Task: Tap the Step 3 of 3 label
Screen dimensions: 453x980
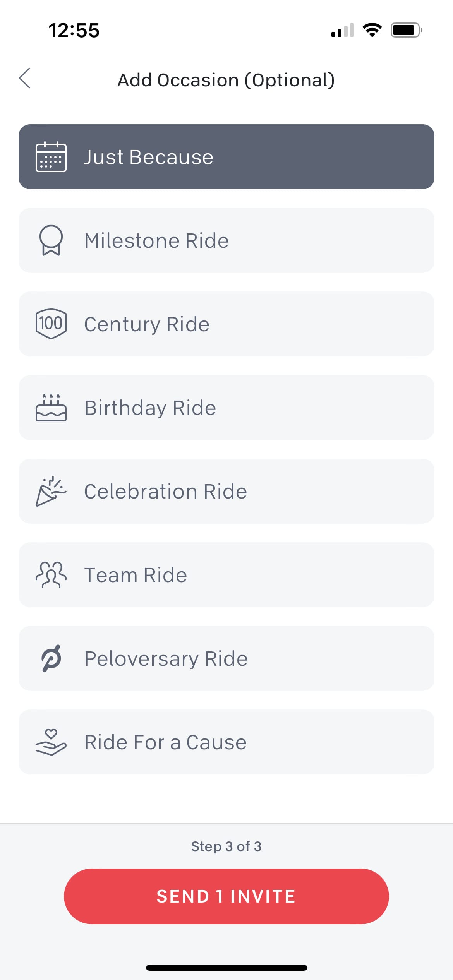Action: pos(226,846)
